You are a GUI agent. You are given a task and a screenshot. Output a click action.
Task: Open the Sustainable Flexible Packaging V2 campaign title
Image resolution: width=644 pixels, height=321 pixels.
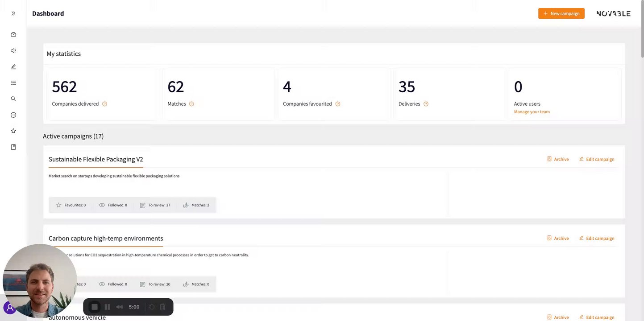point(96,159)
